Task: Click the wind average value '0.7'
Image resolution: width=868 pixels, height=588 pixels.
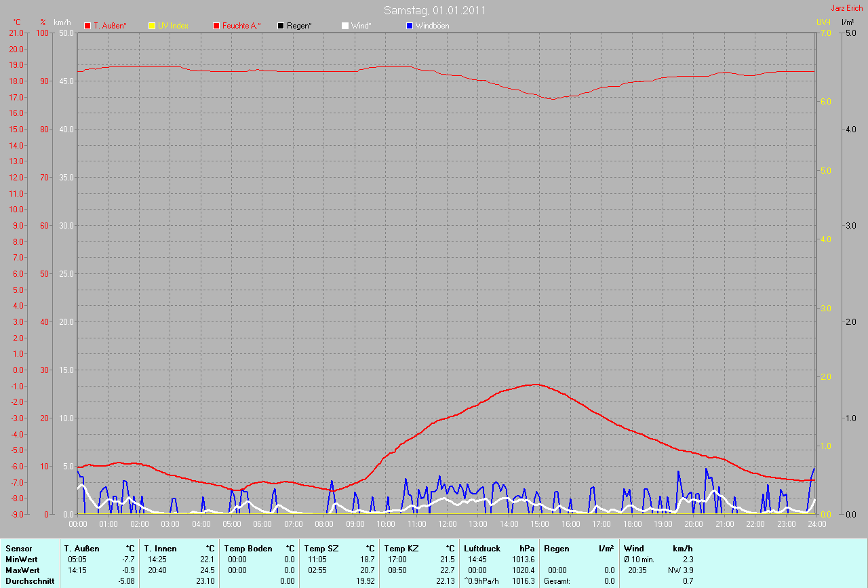Action: point(688,581)
